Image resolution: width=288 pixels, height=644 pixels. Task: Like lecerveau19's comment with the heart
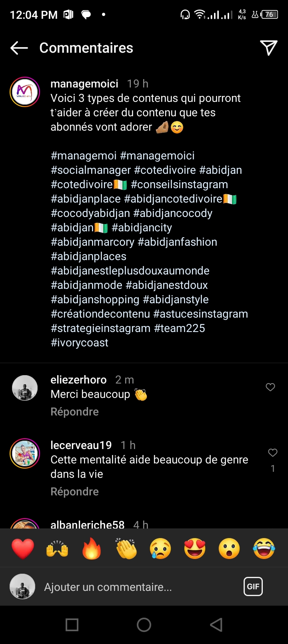click(273, 453)
